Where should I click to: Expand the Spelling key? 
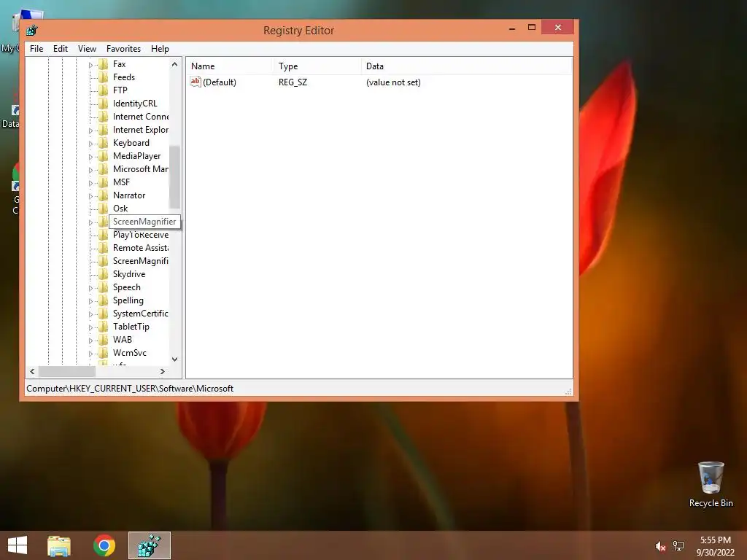pyautogui.click(x=90, y=301)
